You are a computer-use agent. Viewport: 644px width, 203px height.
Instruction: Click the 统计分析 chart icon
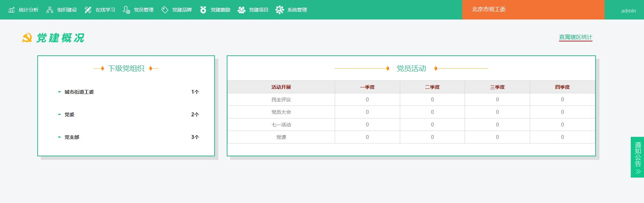click(12, 10)
